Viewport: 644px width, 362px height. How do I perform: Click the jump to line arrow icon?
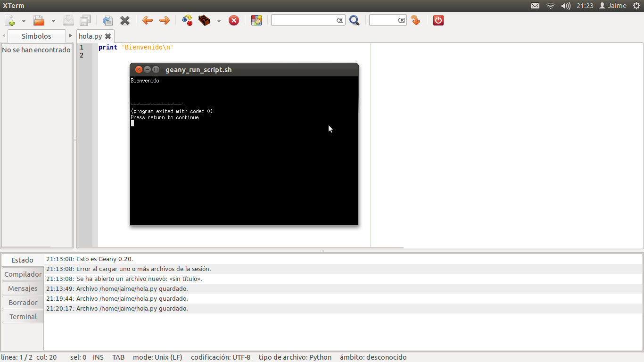[415, 20]
